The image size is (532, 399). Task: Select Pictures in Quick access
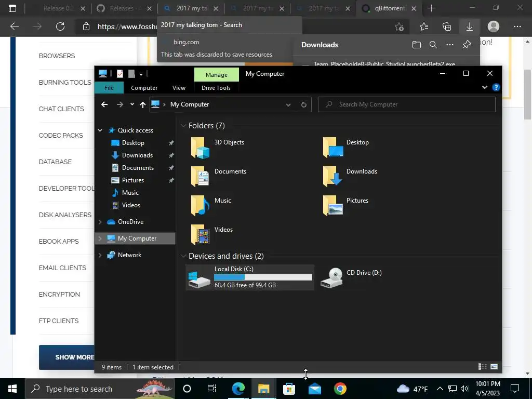(x=132, y=180)
